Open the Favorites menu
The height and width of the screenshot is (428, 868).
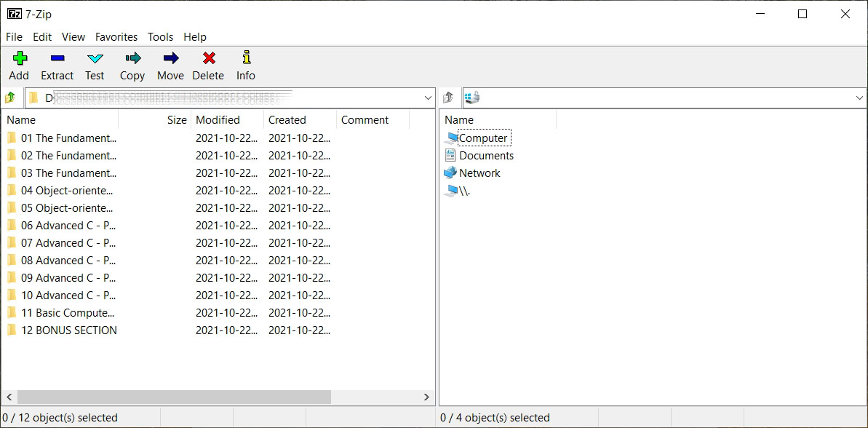[x=116, y=37]
